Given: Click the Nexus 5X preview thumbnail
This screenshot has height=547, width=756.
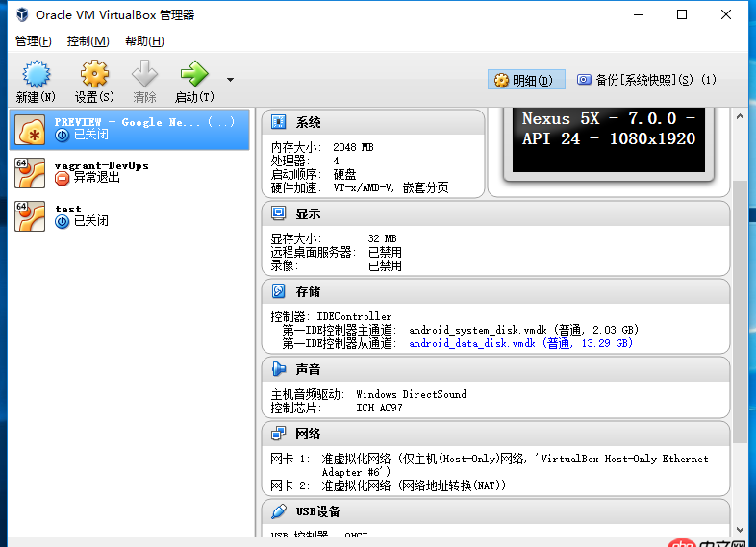Looking at the screenshot, I should [x=608, y=140].
